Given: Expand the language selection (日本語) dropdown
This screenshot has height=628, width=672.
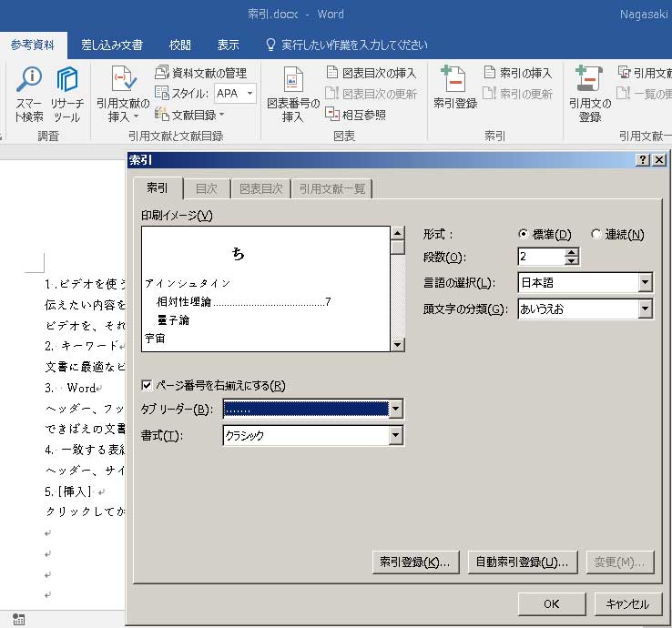Looking at the screenshot, I should 645,283.
